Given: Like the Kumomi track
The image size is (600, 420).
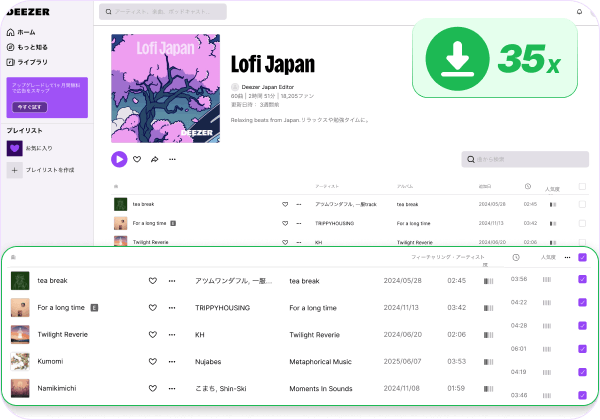Looking at the screenshot, I should point(153,361).
